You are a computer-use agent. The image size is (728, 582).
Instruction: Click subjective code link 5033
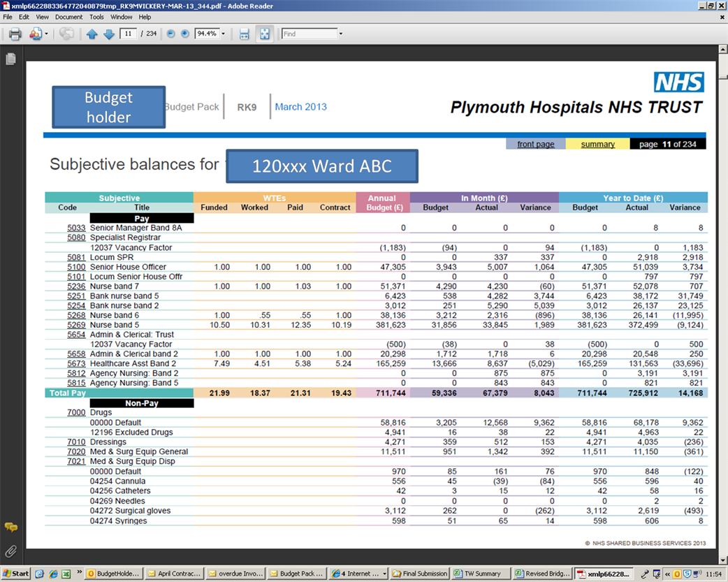pyautogui.click(x=76, y=228)
